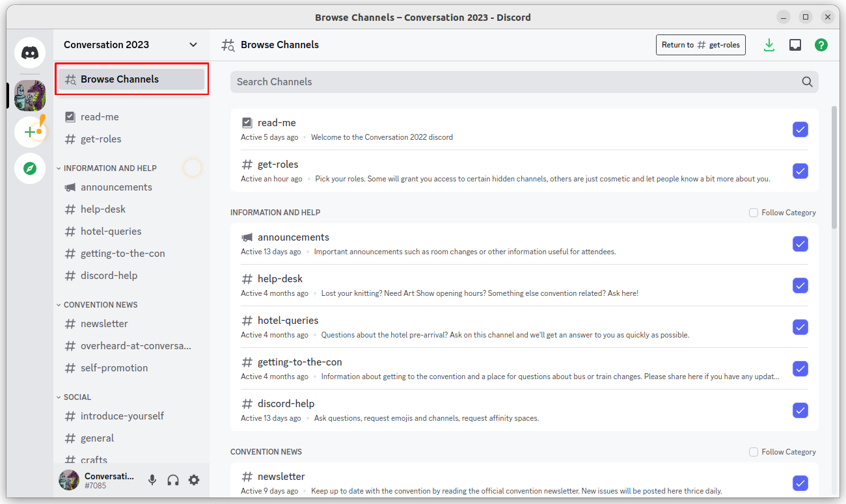Open introduce-yourself channel in sidebar

pyautogui.click(x=131, y=416)
